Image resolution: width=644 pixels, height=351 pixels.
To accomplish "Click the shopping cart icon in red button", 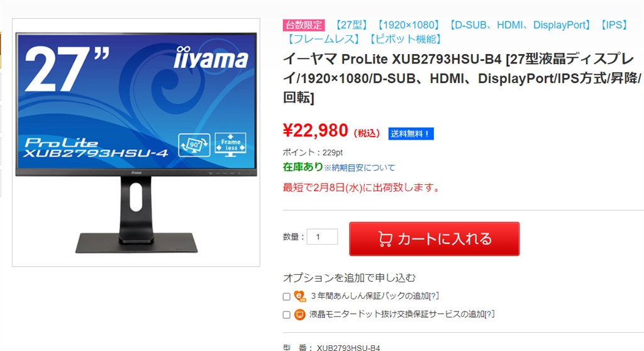I will point(385,239).
